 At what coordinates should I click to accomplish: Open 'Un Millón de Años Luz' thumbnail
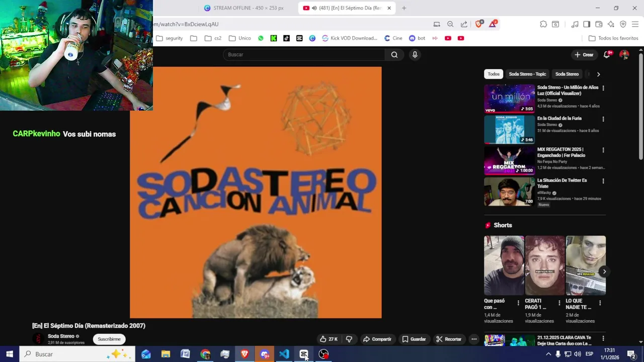click(509, 99)
